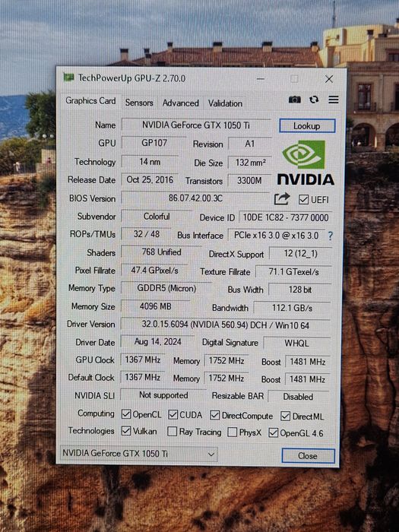
Task: Toggle the OpenGL 4.6 checkbox
Action: (x=273, y=432)
